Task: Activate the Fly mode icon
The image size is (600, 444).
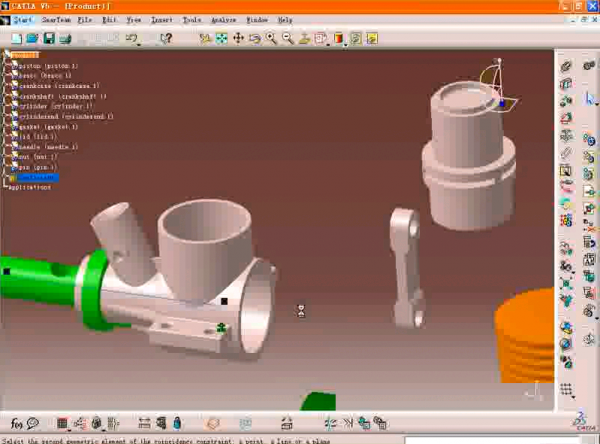Action: coord(205,38)
